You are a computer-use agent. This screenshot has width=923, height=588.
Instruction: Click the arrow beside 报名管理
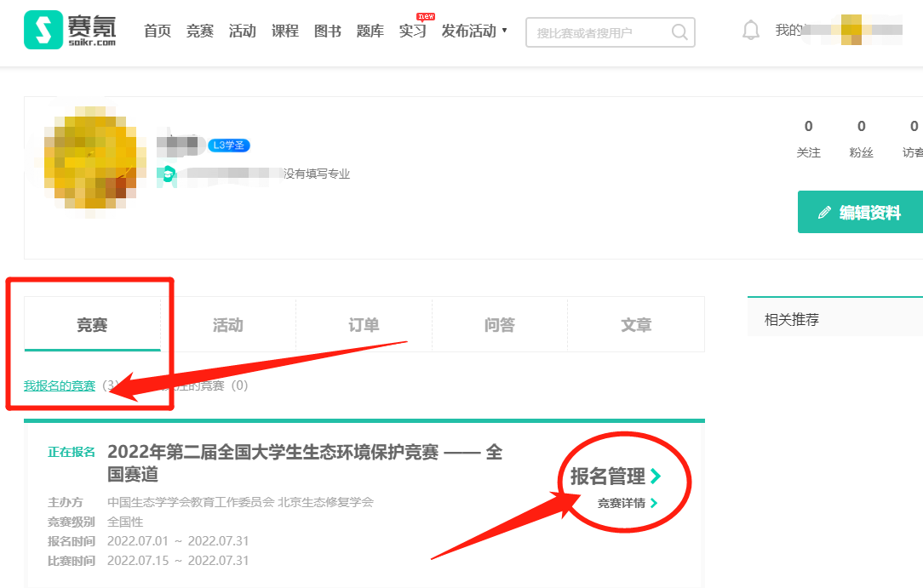655,477
